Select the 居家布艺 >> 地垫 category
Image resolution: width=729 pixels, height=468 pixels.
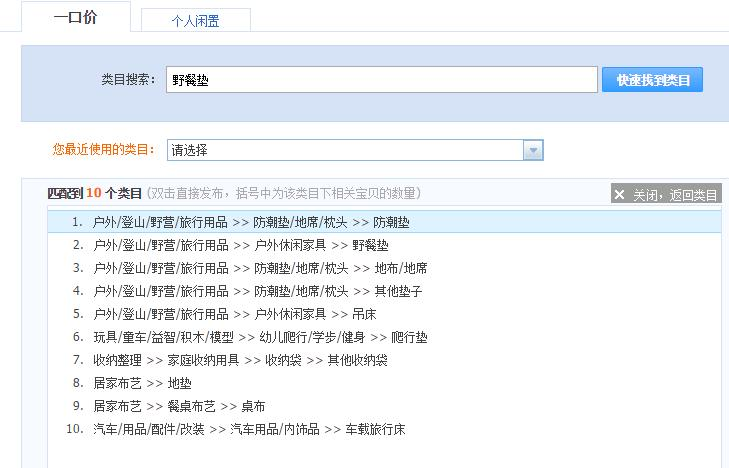141,383
